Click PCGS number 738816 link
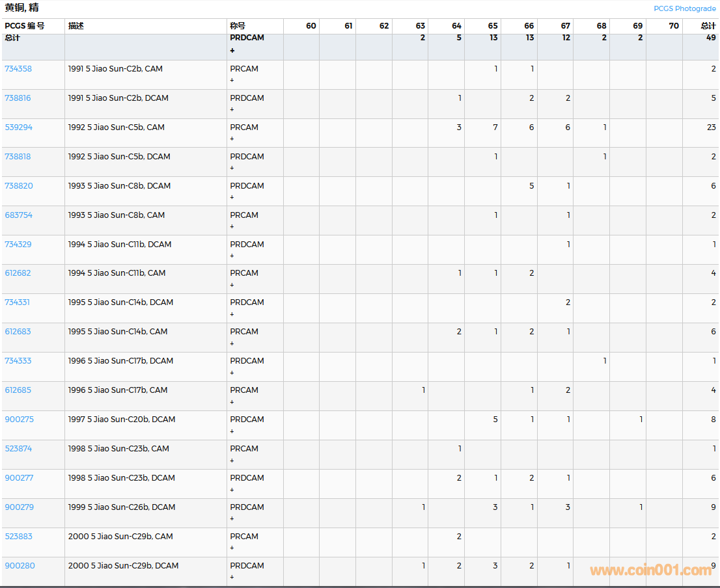Viewport: 720px width, 588px height. pos(18,98)
